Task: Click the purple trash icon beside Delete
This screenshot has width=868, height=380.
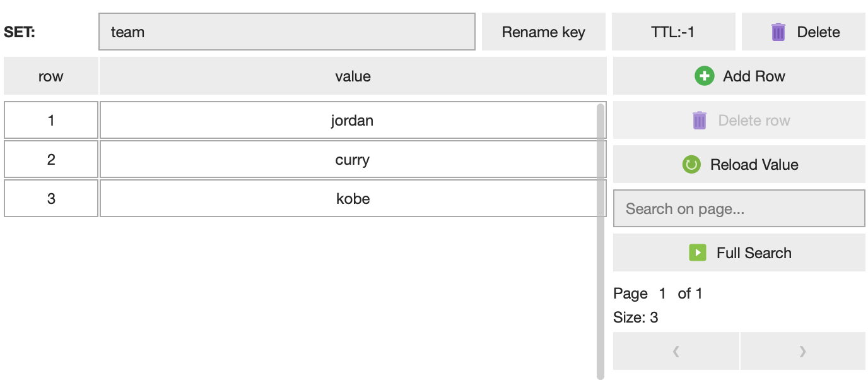Action: click(x=778, y=32)
